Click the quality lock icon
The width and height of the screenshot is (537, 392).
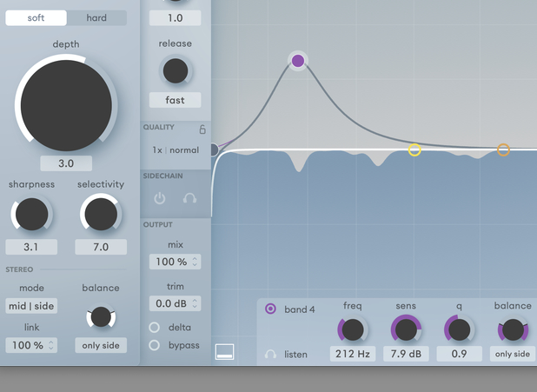pyautogui.click(x=202, y=130)
